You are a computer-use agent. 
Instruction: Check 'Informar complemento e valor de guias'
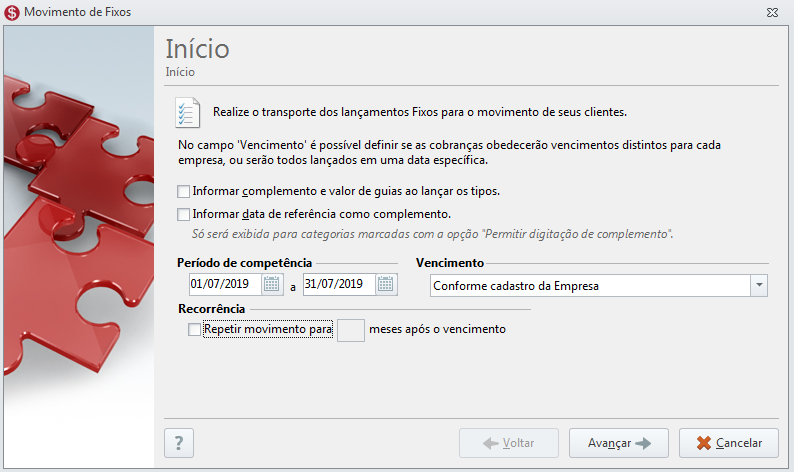[x=183, y=191]
